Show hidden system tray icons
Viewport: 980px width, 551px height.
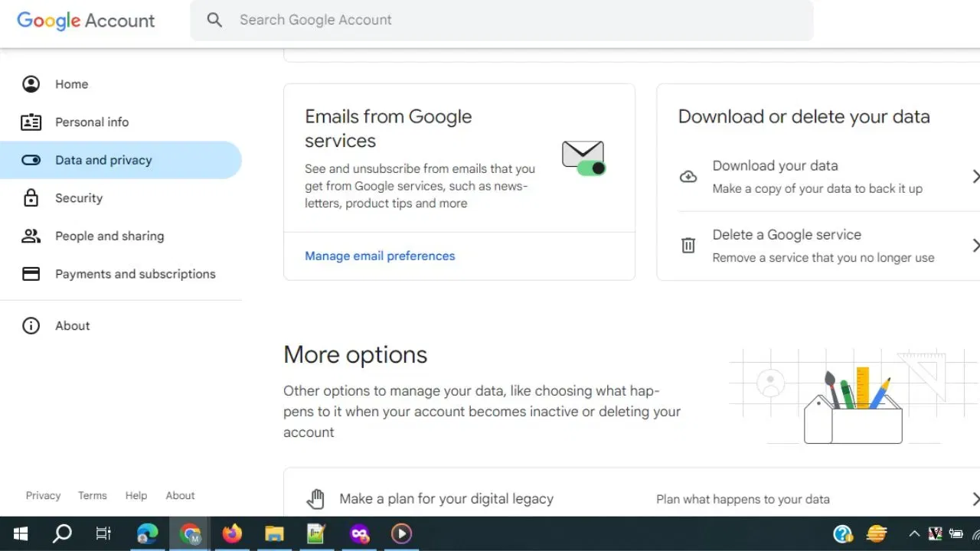[914, 533]
